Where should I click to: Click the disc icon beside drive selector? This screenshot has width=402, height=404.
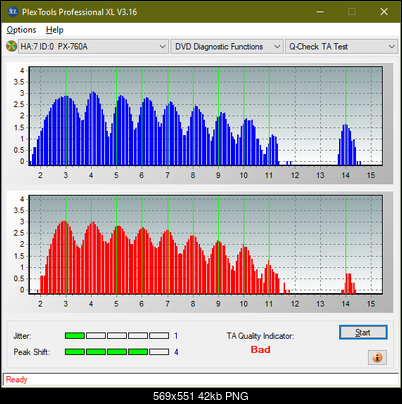pos(11,46)
